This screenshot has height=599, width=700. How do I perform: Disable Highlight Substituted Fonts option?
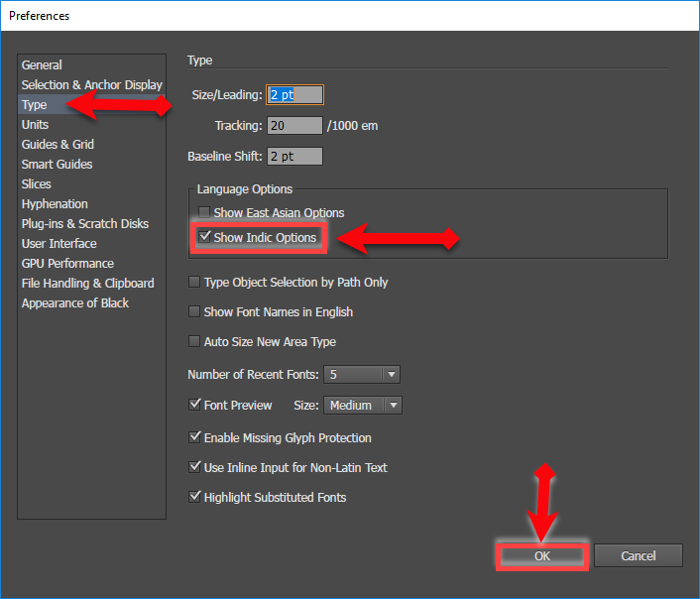coord(194,498)
